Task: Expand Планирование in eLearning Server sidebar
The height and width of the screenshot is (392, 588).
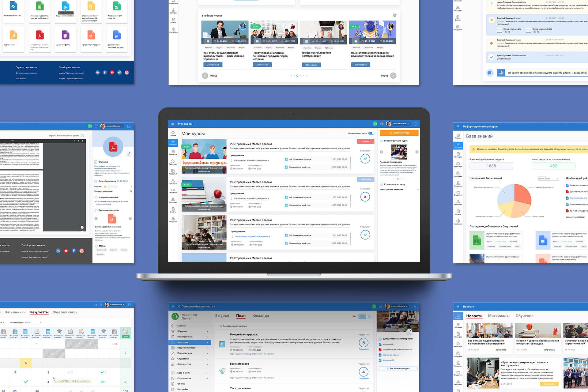Action: [207, 337]
